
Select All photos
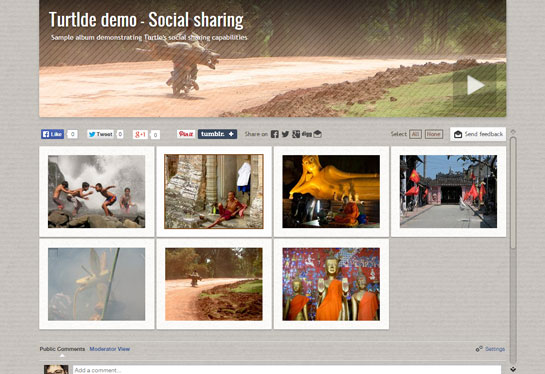415,134
